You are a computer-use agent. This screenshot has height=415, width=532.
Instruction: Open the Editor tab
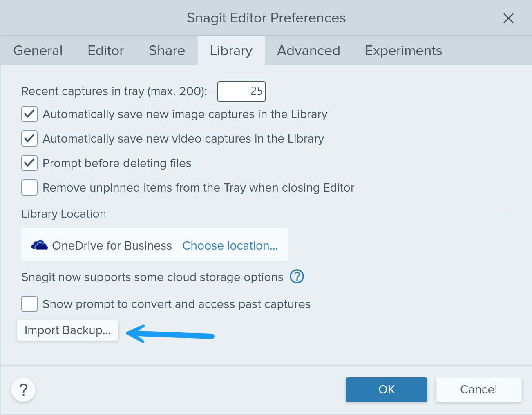point(106,51)
